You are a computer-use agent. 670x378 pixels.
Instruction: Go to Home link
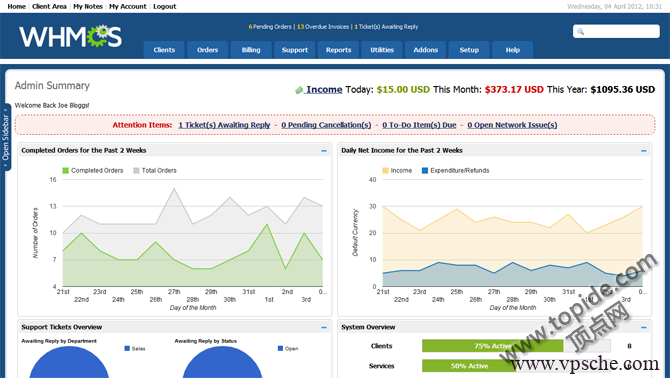(17, 6)
